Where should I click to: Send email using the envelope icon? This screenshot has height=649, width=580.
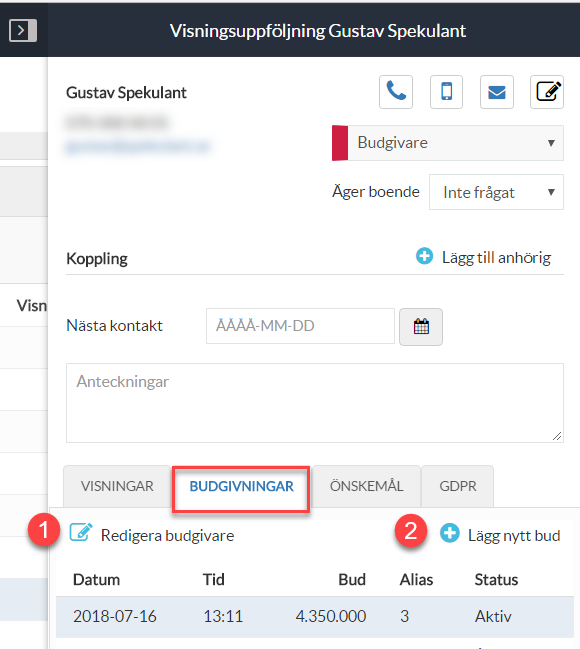click(497, 92)
